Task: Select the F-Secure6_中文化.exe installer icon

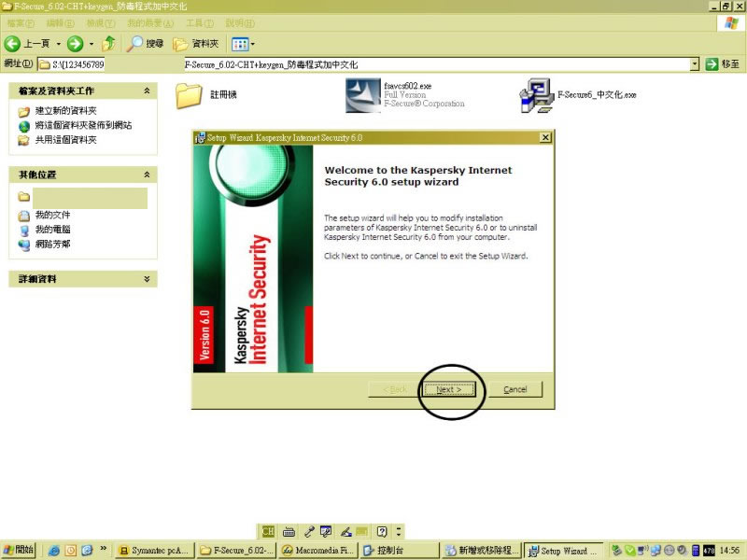Action: tap(536, 95)
